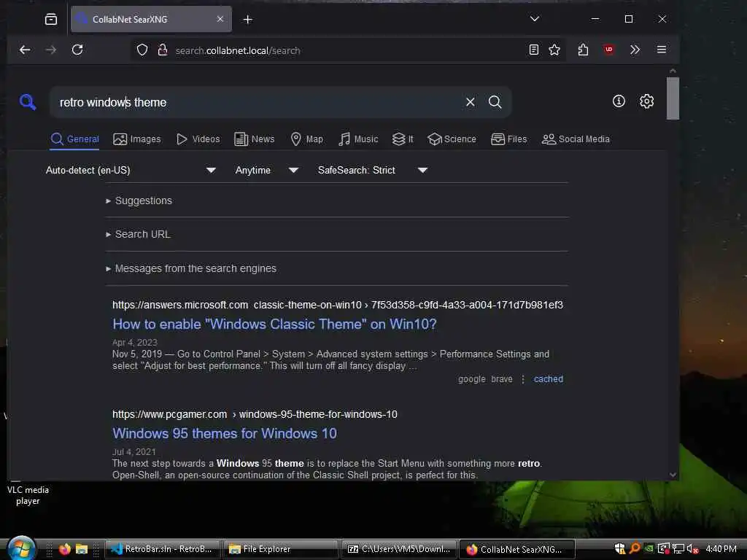The width and height of the screenshot is (747, 560).
Task: Switch to the Images category tab
Action: tap(136, 139)
